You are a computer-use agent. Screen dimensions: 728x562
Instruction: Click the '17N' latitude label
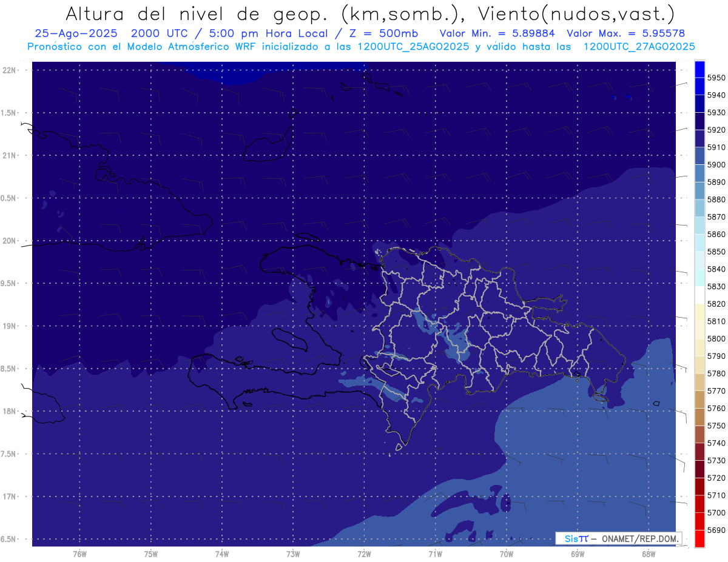(8, 497)
